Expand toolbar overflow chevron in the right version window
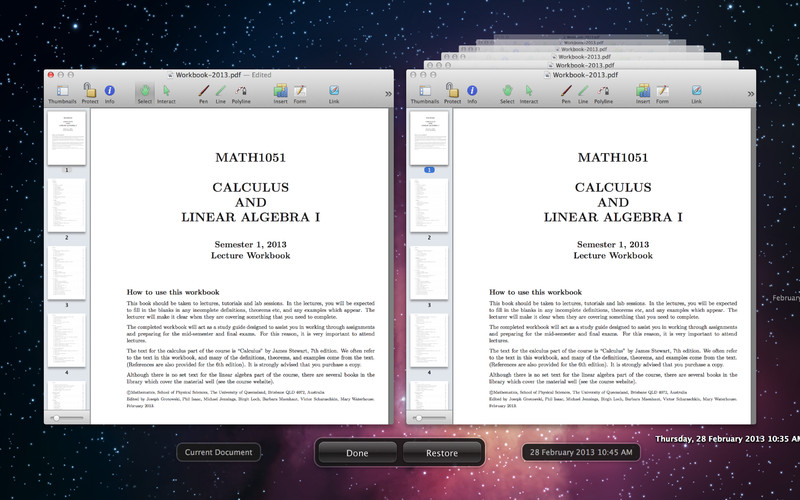Screen dimensions: 800x500 pyautogui.click(x=751, y=94)
